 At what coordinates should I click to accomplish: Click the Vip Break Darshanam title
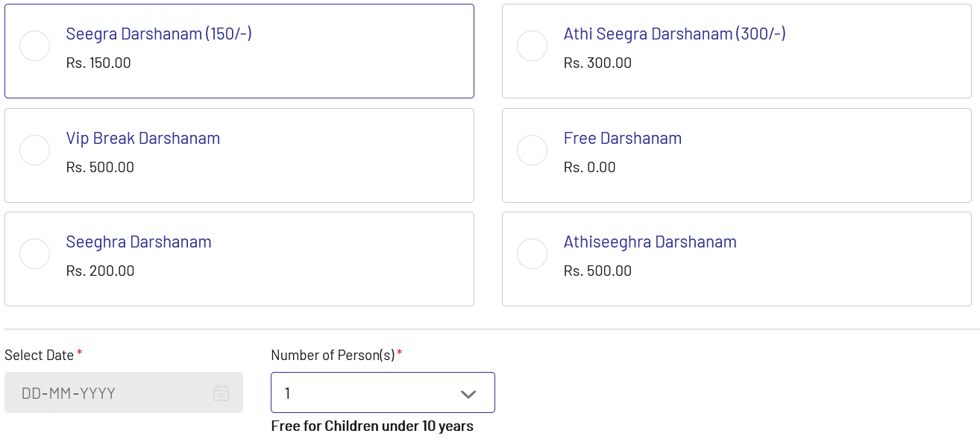click(x=143, y=138)
